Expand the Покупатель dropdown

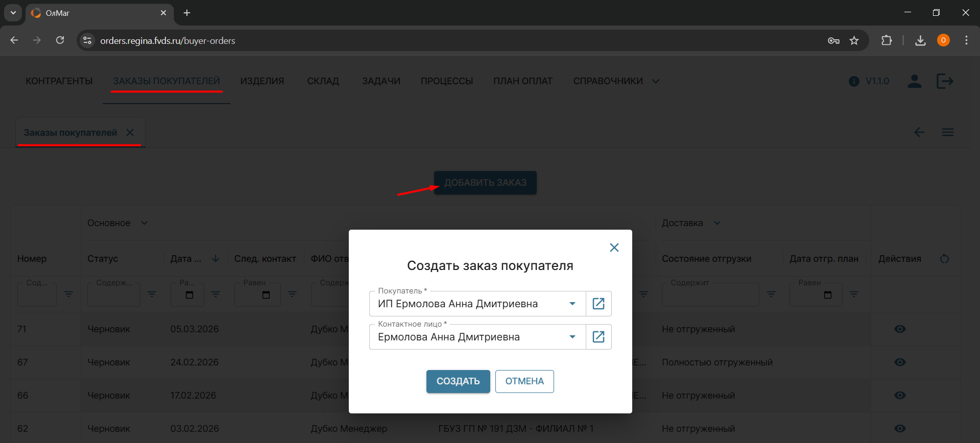pos(572,304)
